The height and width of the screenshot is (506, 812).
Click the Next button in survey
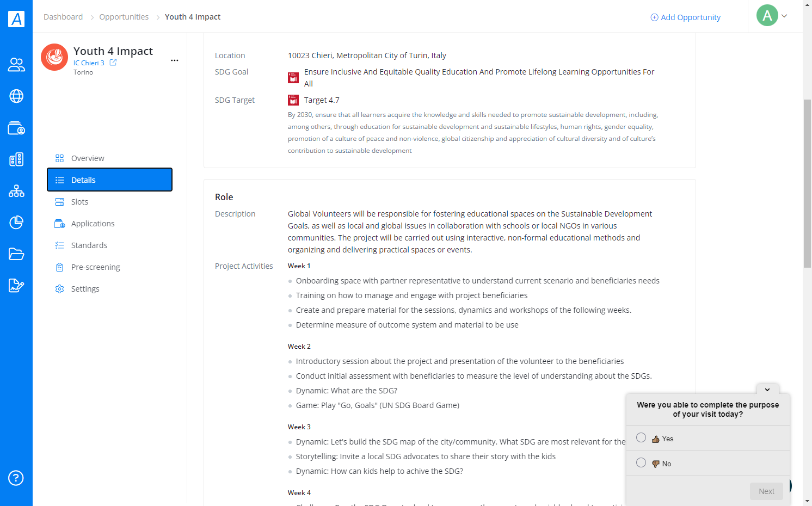(x=766, y=491)
